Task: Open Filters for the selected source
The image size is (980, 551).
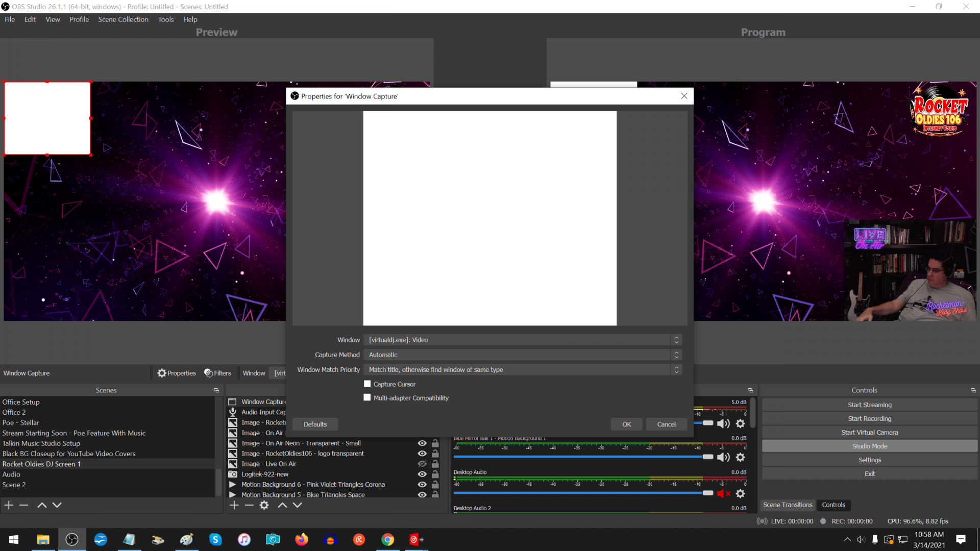Action: coord(217,373)
